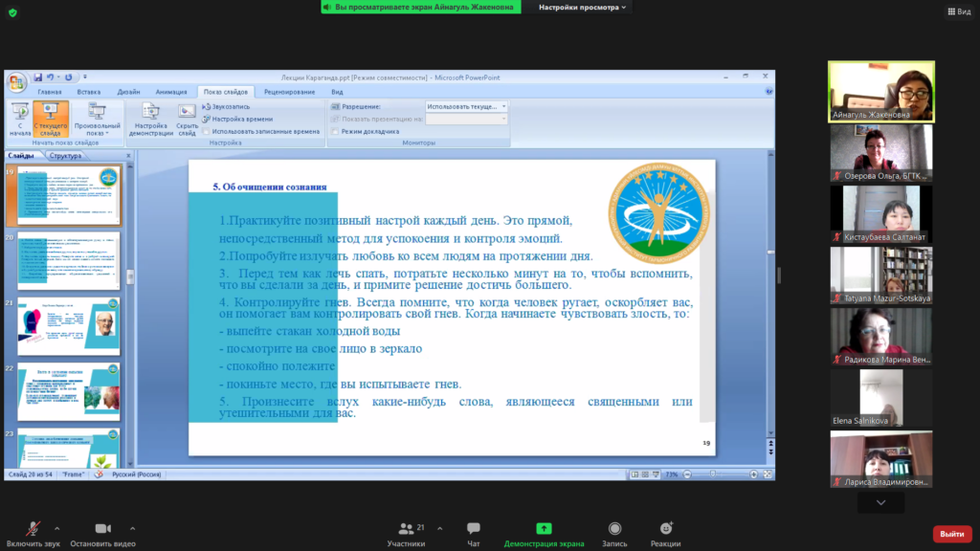Close the slides thumbnail pane
This screenshot has height=551, width=980.
(129, 156)
